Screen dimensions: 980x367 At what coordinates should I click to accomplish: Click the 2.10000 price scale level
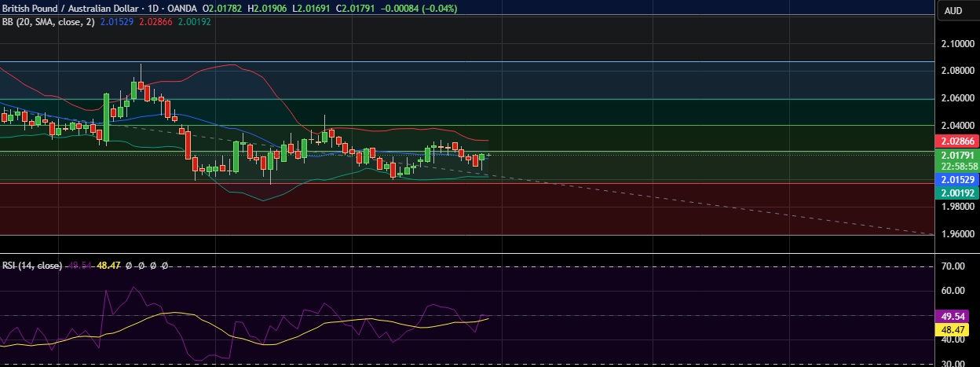(x=957, y=44)
